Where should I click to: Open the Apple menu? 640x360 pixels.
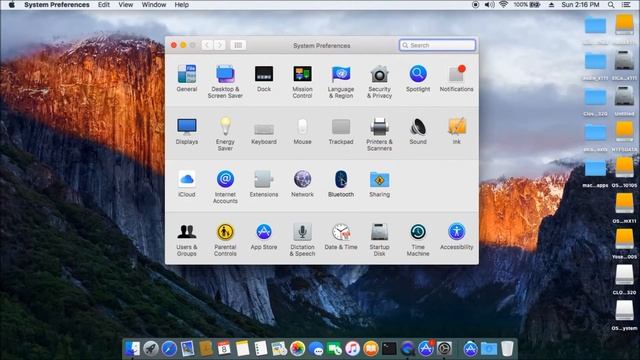11,5
